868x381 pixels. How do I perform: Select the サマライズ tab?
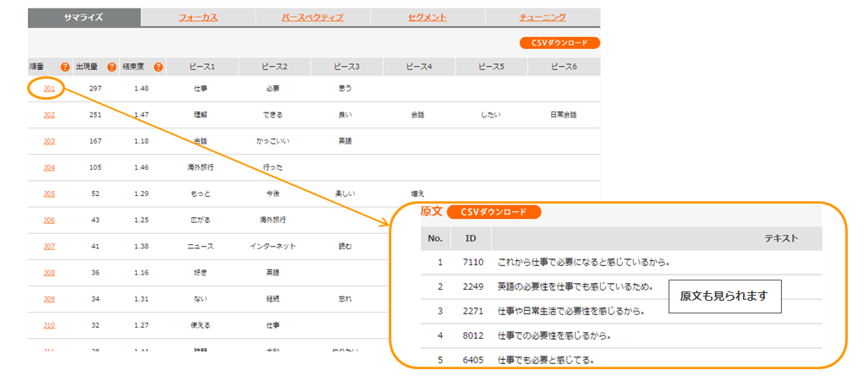[84, 17]
